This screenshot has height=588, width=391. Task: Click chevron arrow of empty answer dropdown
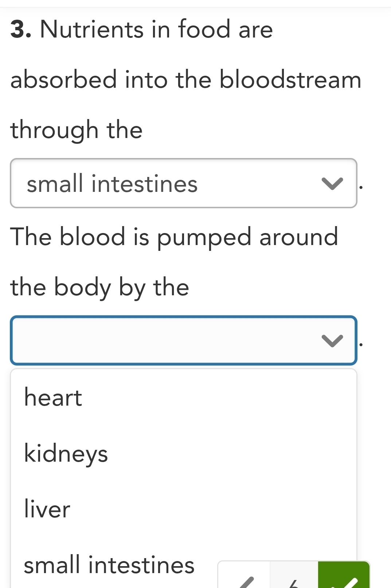pos(332,341)
